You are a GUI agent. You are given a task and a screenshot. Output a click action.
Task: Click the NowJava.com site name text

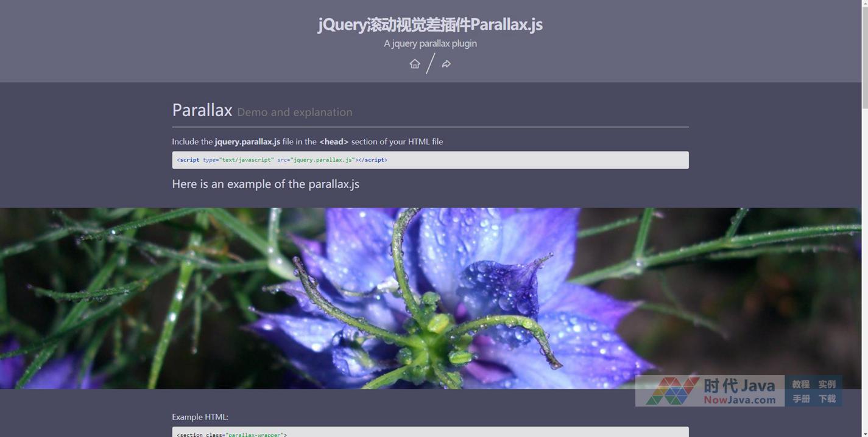click(x=739, y=400)
